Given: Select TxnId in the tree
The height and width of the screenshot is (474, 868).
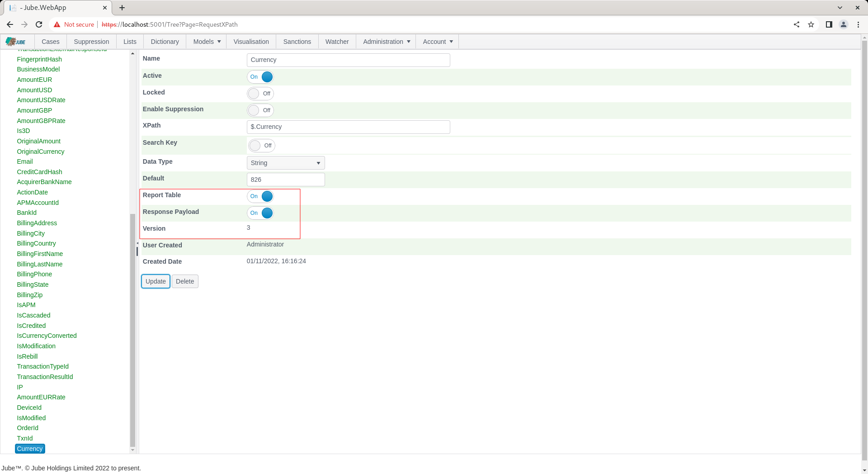Looking at the screenshot, I should [25, 438].
